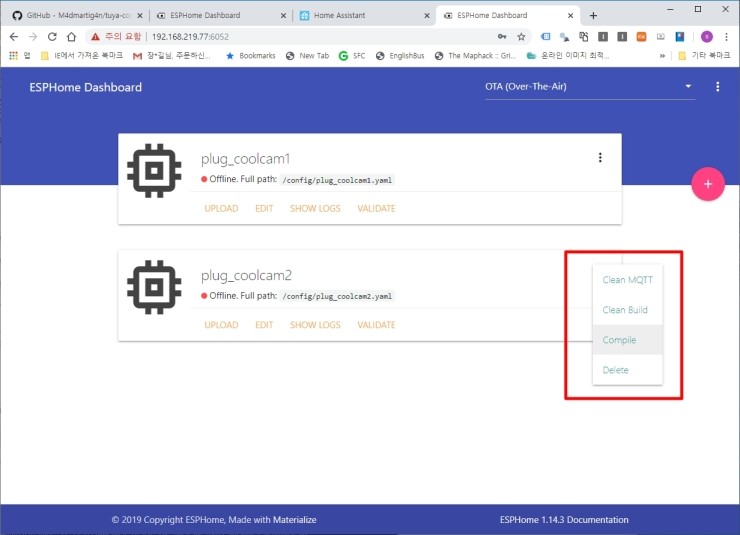Click the /config/plug_coolcam2.yaml path text
Viewport: 740px width, 535px height.
click(x=337, y=296)
